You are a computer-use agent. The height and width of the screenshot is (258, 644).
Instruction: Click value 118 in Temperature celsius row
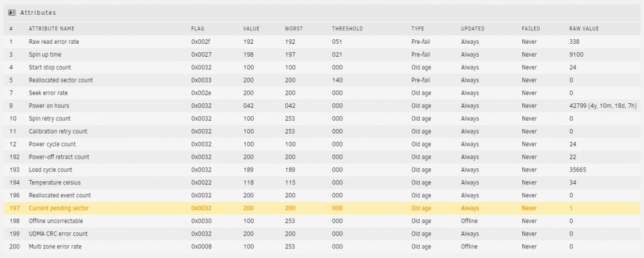click(248, 183)
